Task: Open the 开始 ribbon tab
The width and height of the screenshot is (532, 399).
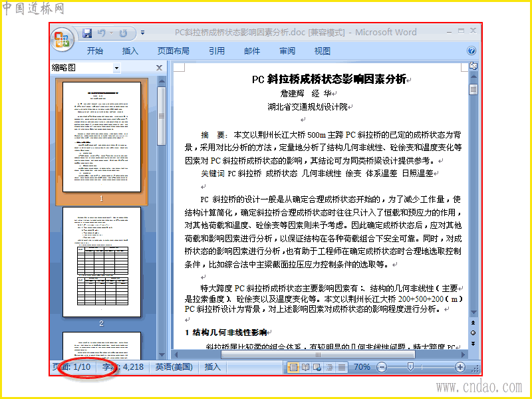Action: point(95,51)
